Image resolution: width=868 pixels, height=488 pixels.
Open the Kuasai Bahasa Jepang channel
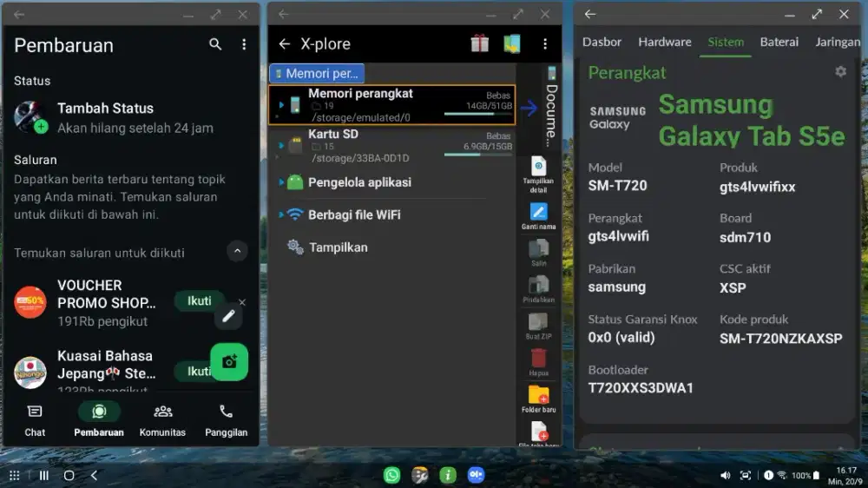(106, 365)
